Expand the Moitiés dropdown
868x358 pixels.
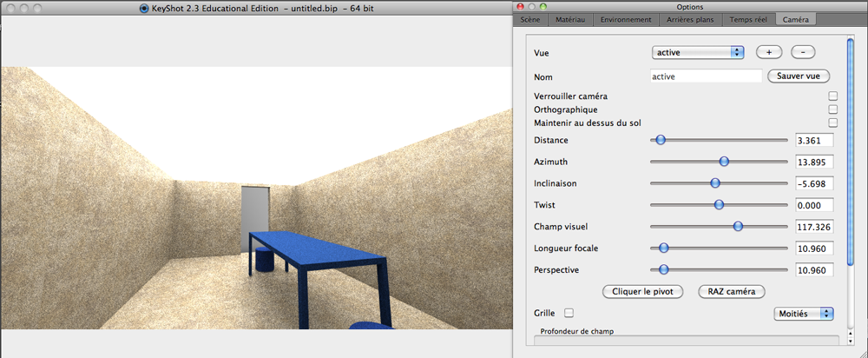coord(802,314)
